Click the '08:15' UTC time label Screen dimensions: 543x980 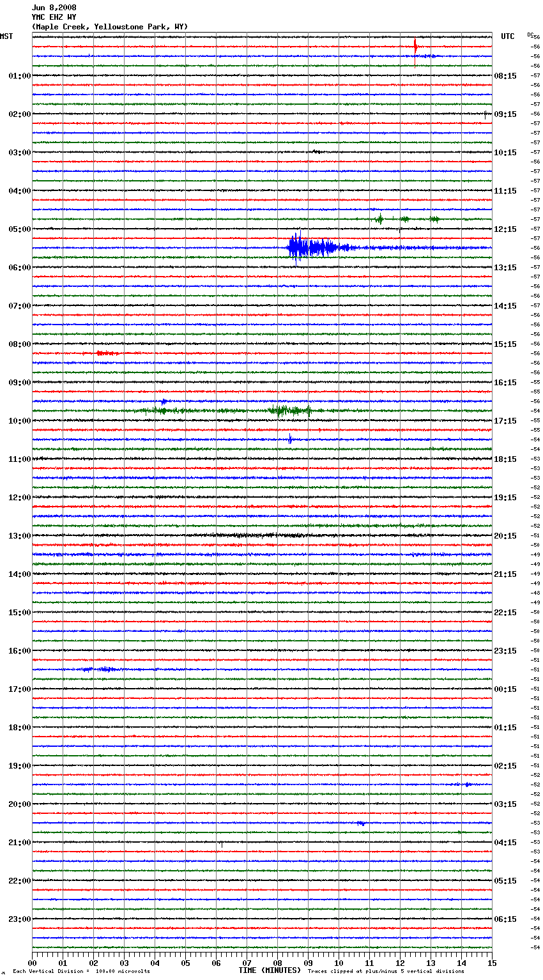click(x=505, y=76)
